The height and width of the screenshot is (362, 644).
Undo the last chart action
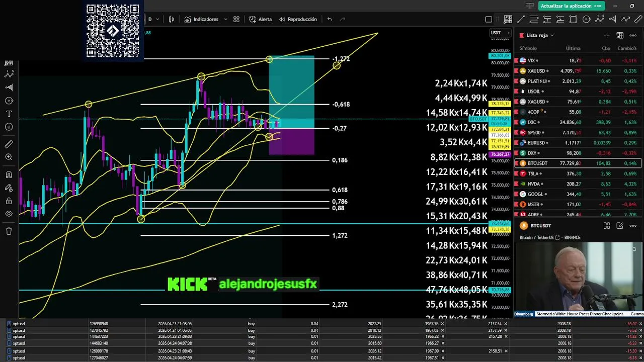(x=330, y=19)
